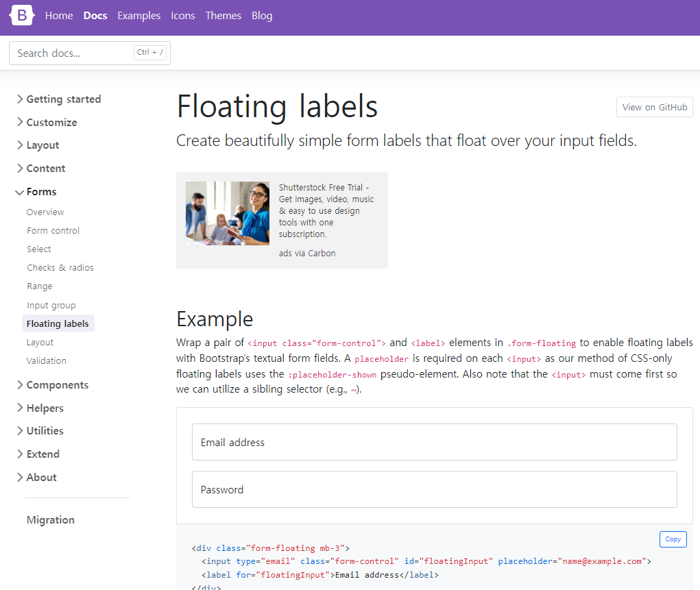Open the Shutterstock Free Trial ad text
Viewport: 700px width, 590px height.
[326, 210]
